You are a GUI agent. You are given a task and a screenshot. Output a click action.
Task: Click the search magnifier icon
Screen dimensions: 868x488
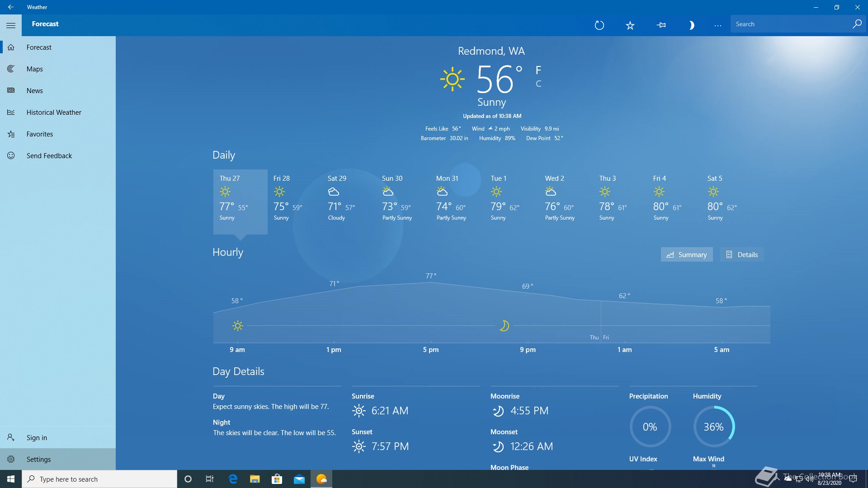[857, 24]
